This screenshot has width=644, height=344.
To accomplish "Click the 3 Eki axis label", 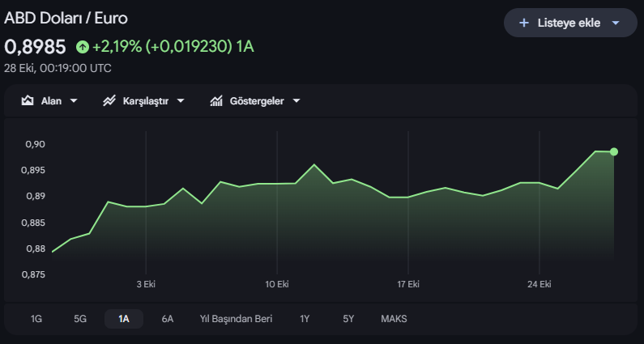I will [x=146, y=284].
